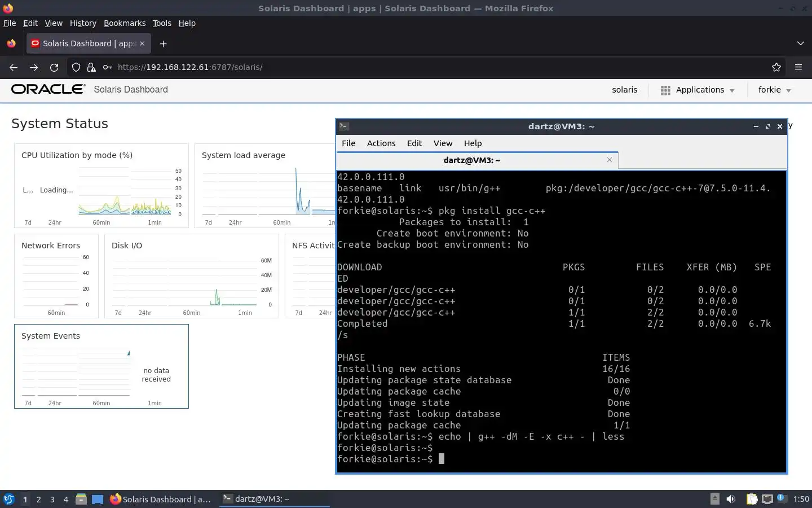Screen dimensions: 812x508
Task: Open a new tab with the plus button
Action: 163,43
